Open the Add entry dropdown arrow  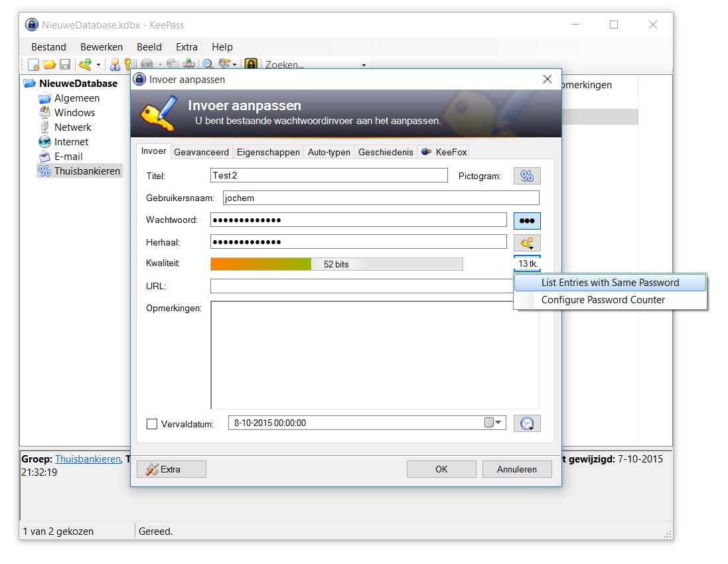click(x=98, y=65)
